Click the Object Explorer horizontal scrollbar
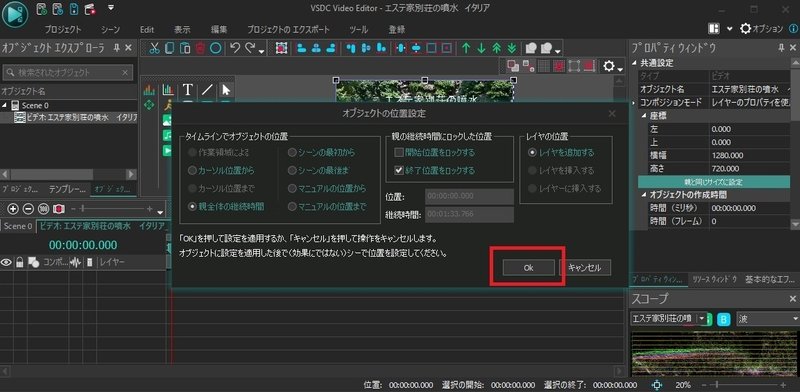Screen dimensions: 800x392 point(68,175)
